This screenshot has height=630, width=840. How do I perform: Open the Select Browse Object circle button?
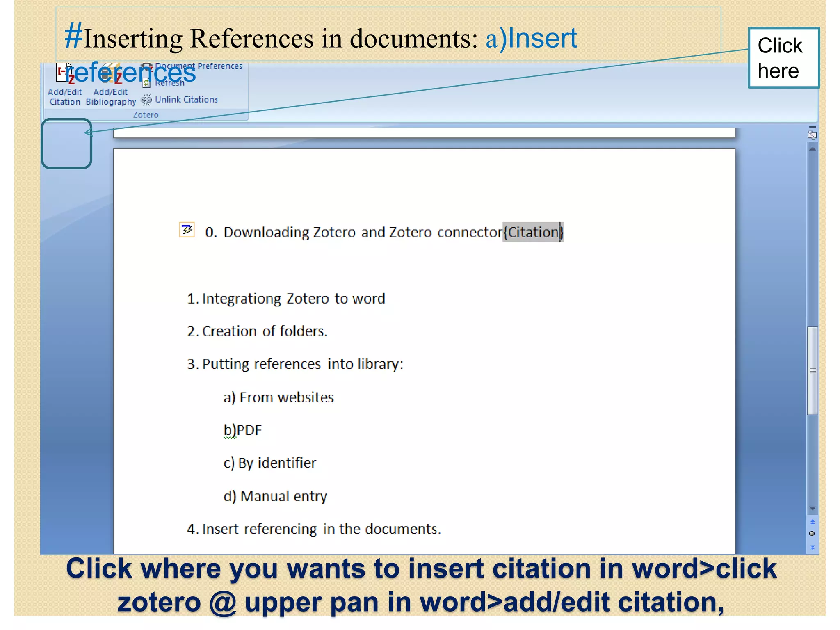[x=812, y=534]
